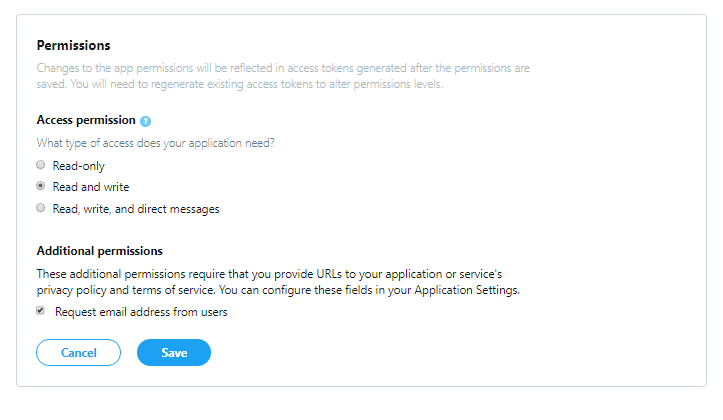Click "Application Settings" text in the description

pyautogui.click(x=466, y=290)
